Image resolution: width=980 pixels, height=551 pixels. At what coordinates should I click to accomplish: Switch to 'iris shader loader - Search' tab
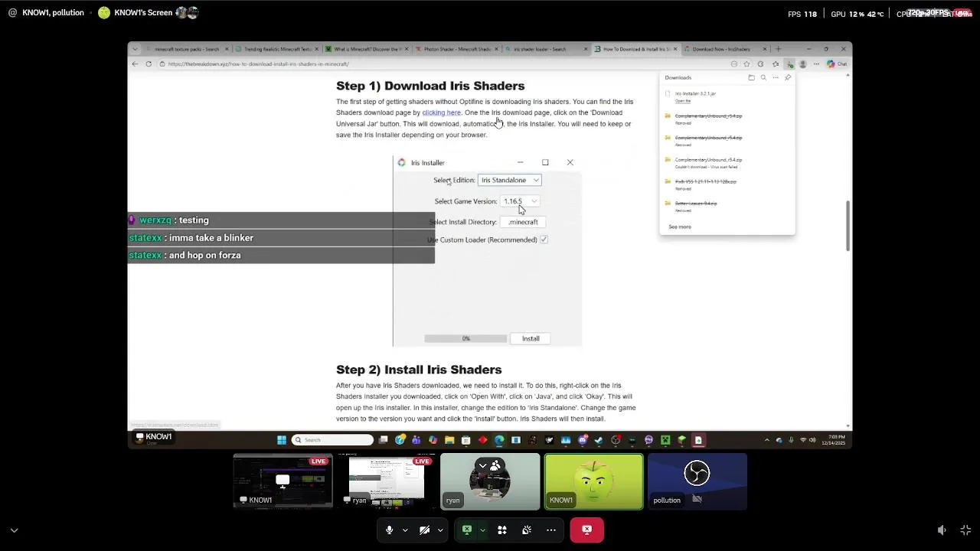coord(547,49)
